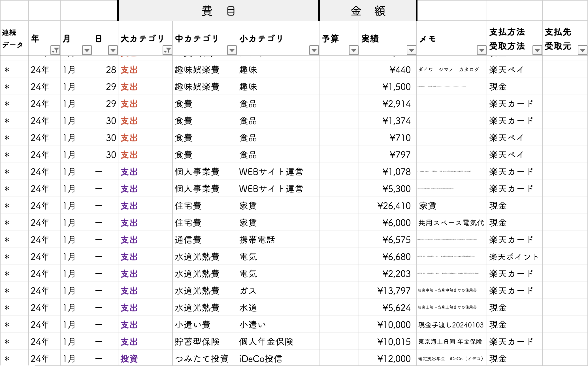
Task: Select the ガス small category cell
Action: tap(278, 291)
